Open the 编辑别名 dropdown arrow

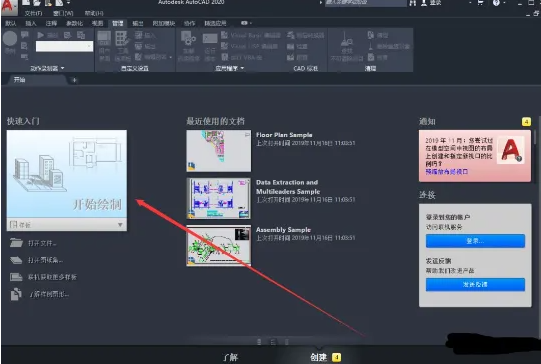click(x=171, y=57)
